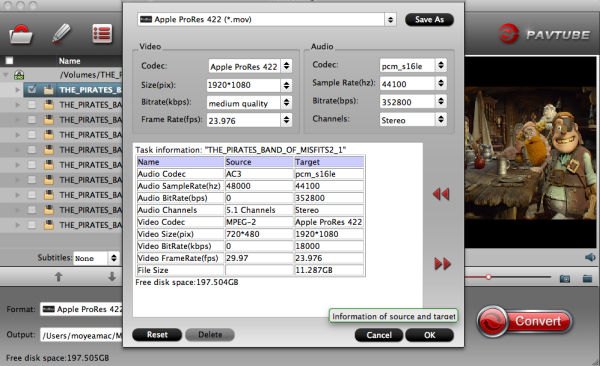This screenshot has width=600, height=366.
Task: Check the second THE_PIRATES_BA title checkbox
Action: [32, 105]
